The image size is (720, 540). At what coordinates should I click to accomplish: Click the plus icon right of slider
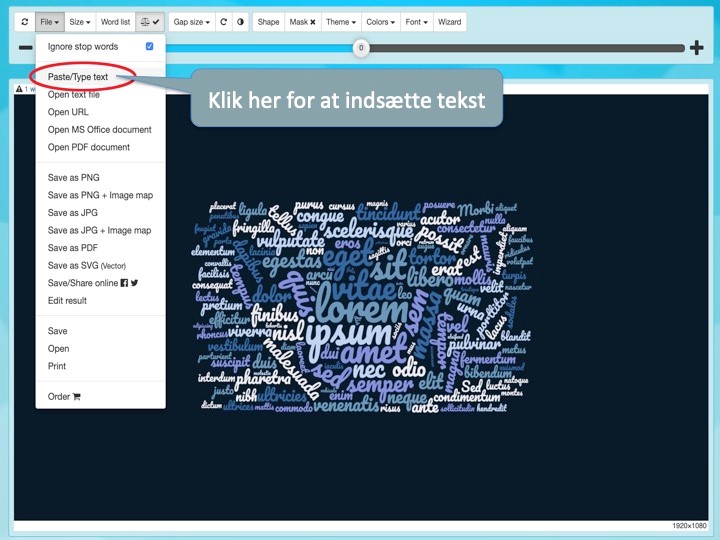pos(696,48)
